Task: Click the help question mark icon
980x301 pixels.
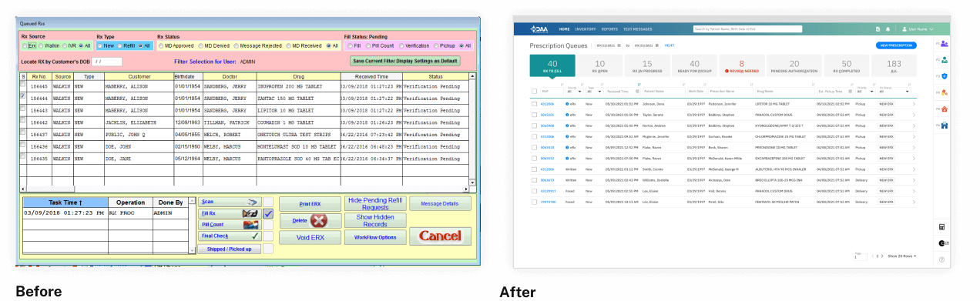Action: pyautogui.click(x=941, y=259)
